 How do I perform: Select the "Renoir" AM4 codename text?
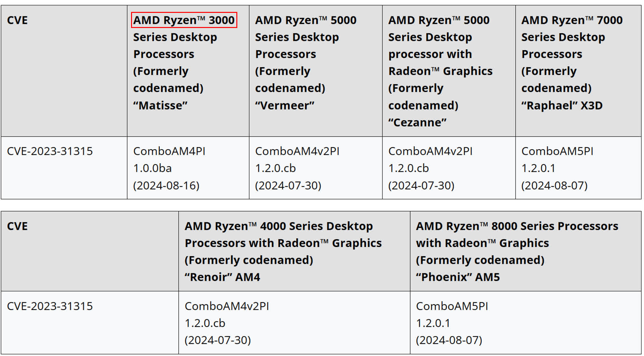tap(222, 277)
